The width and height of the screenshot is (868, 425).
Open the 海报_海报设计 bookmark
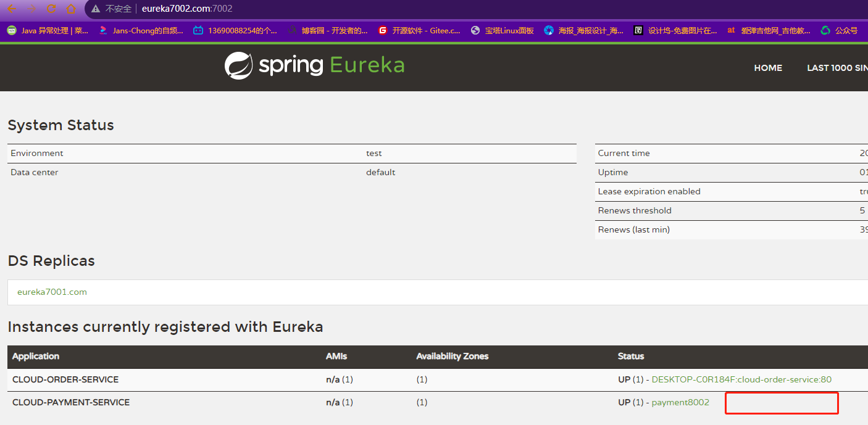584,30
